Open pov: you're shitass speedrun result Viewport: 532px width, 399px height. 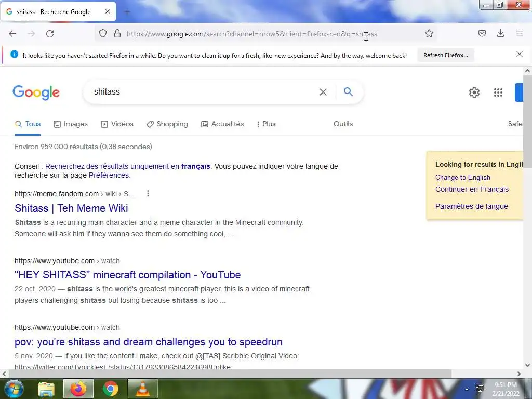tap(148, 342)
